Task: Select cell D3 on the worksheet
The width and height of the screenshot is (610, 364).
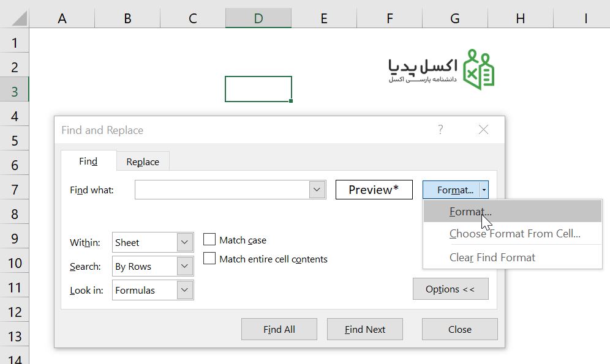Action: pyautogui.click(x=258, y=89)
